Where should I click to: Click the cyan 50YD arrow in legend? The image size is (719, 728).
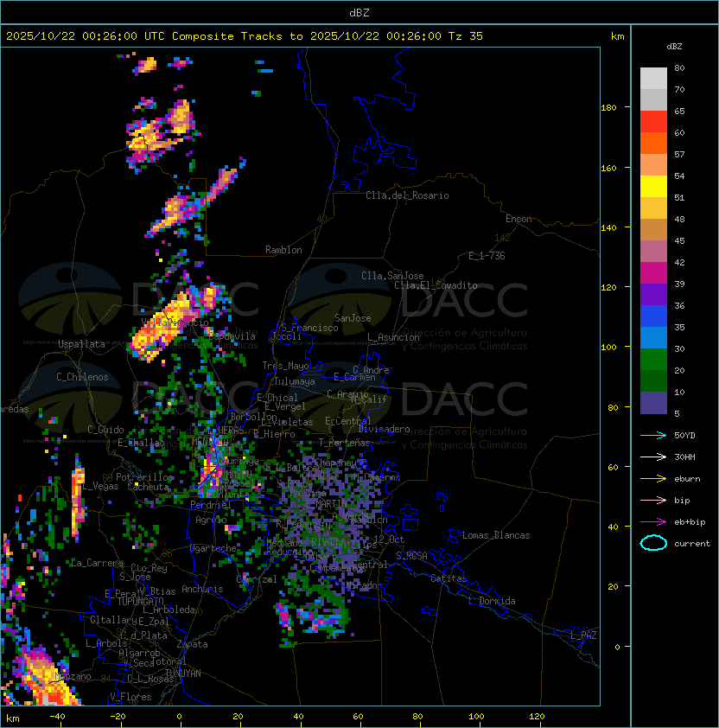[653, 436]
